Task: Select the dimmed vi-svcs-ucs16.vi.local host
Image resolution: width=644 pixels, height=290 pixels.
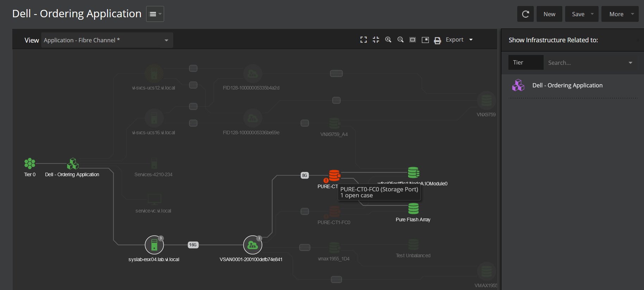Action: point(154,118)
